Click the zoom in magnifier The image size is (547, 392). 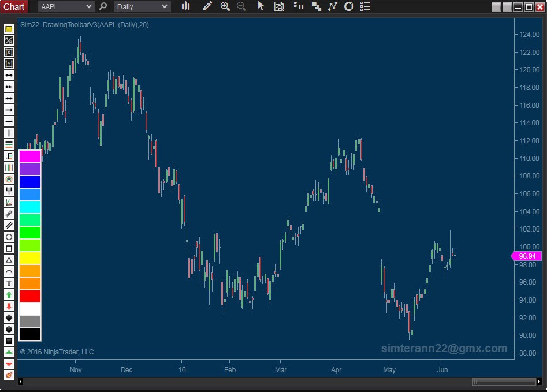225,6
